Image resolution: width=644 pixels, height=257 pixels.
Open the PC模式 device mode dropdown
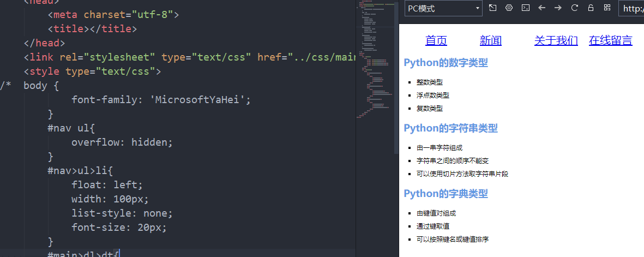coord(443,8)
